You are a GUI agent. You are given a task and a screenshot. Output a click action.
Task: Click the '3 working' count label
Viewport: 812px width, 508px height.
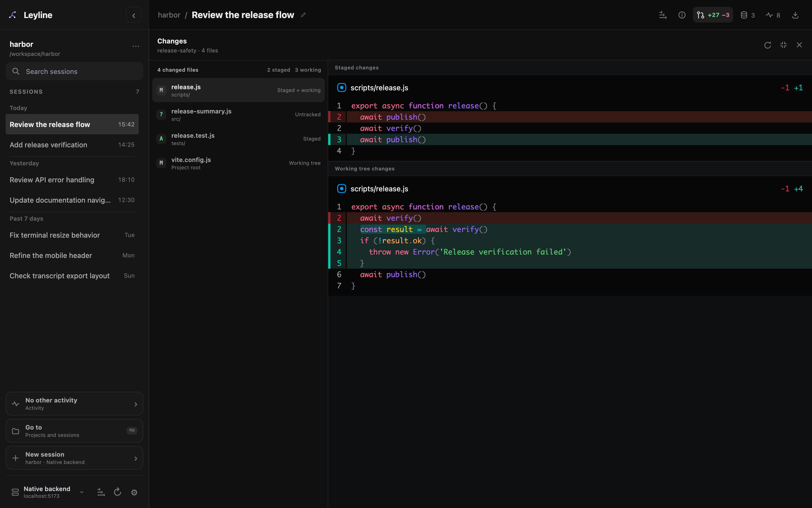(308, 70)
